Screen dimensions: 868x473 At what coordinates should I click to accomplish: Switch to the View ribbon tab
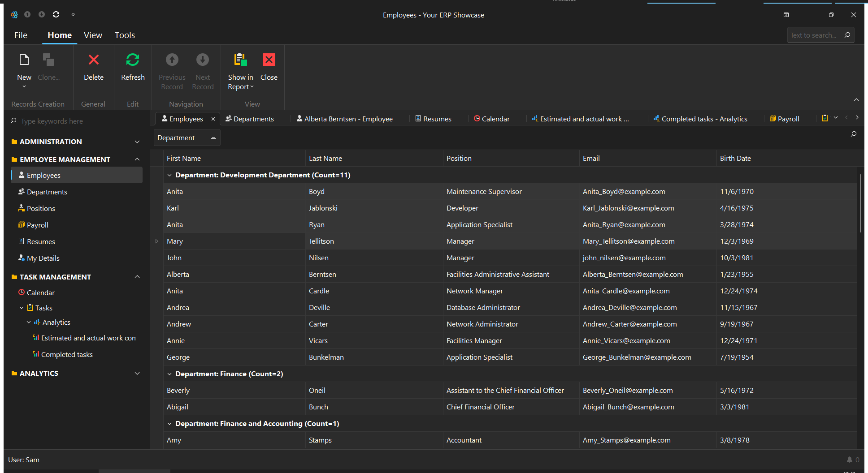(93, 35)
